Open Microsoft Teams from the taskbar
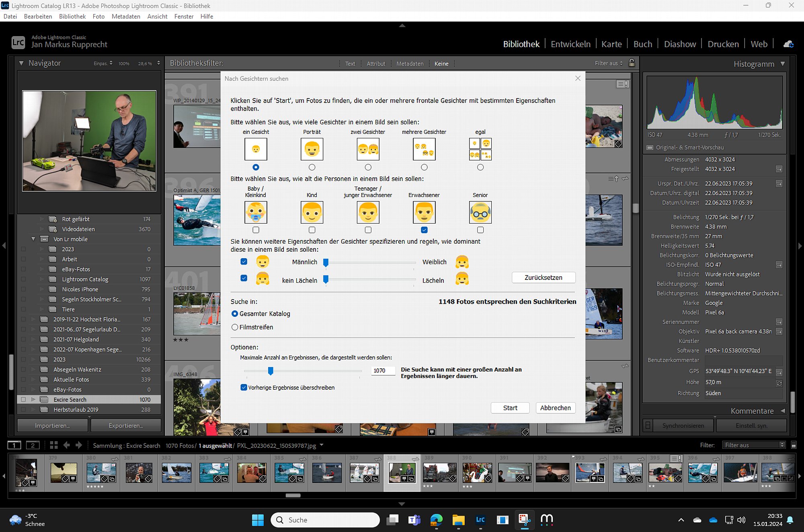This screenshot has height=532, width=804. point(414,520)
